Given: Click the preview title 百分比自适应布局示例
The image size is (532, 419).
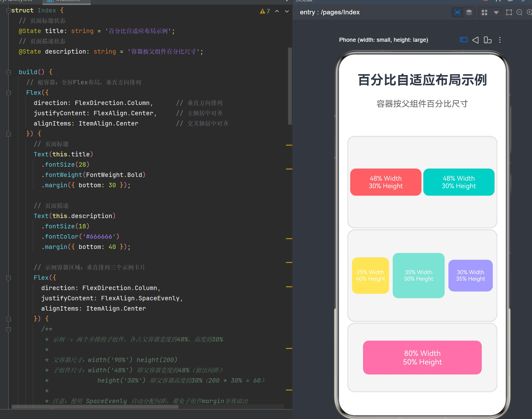Looking at the screenshot, I should coord(422,80).
